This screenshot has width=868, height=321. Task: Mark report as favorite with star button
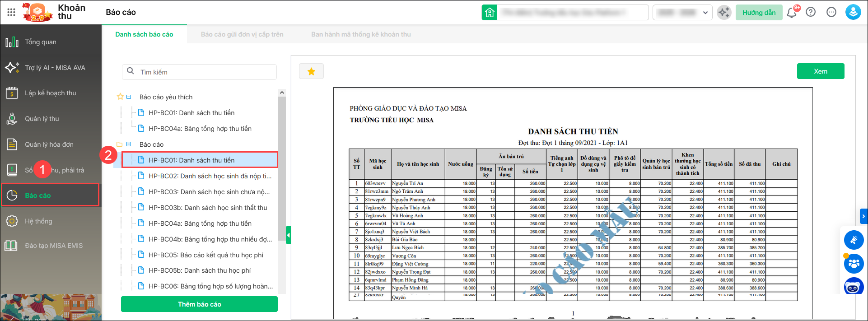pyautogui.click(x=311, y=71)
